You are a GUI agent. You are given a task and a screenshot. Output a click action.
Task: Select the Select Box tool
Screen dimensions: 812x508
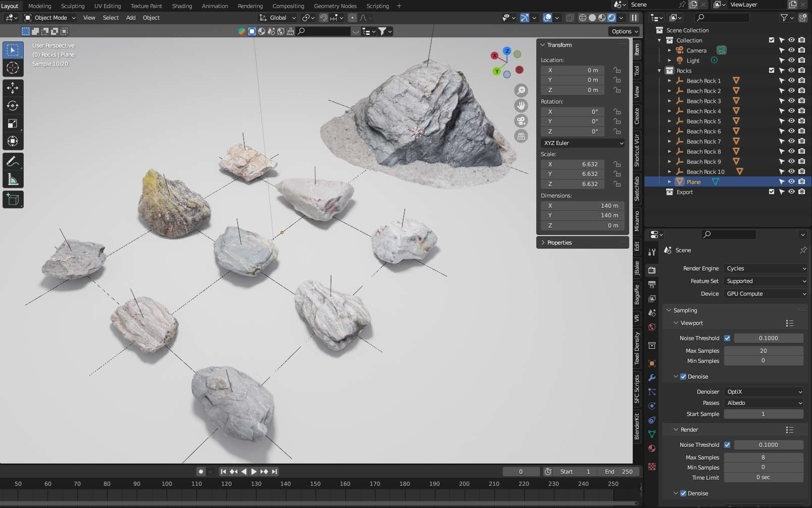(13, 50)
